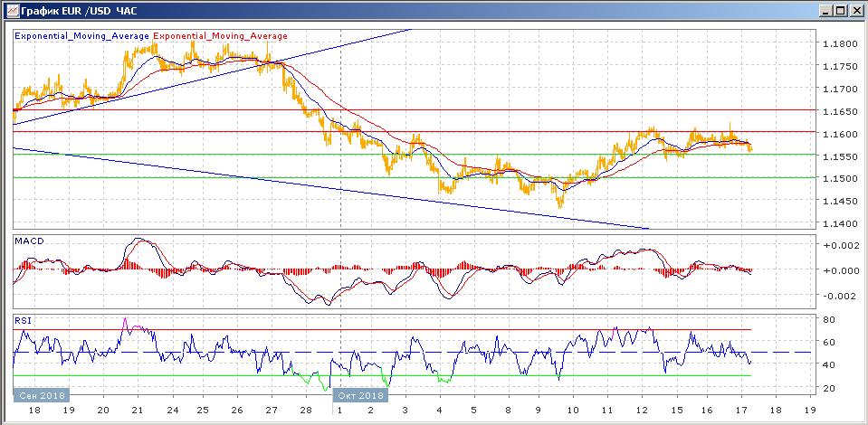Maximize the График EUR/USD window
The image size is (868, 425).
(x=841, y=11)
